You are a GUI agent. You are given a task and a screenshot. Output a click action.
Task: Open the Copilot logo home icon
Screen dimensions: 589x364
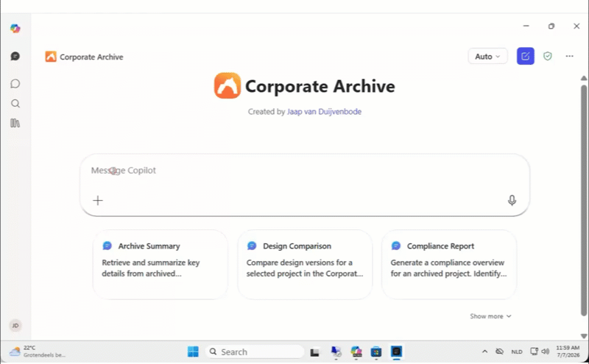(15, 29)
